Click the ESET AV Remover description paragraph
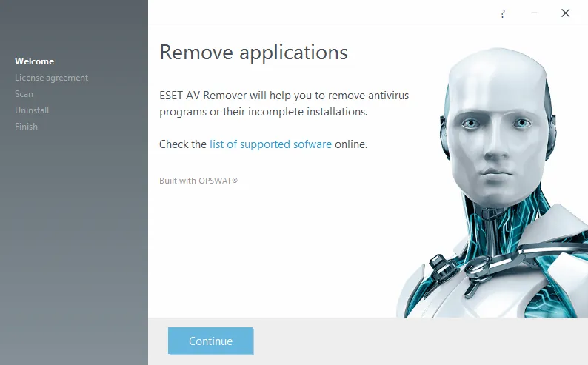This screenshot has width=588, height=365. click(x=284, y=104)
